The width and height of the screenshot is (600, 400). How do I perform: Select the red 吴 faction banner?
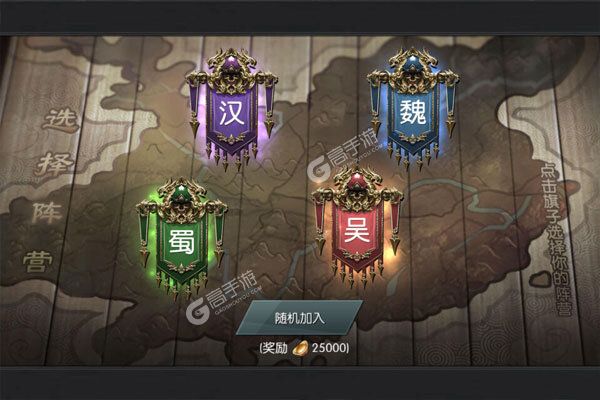[357, 229]
